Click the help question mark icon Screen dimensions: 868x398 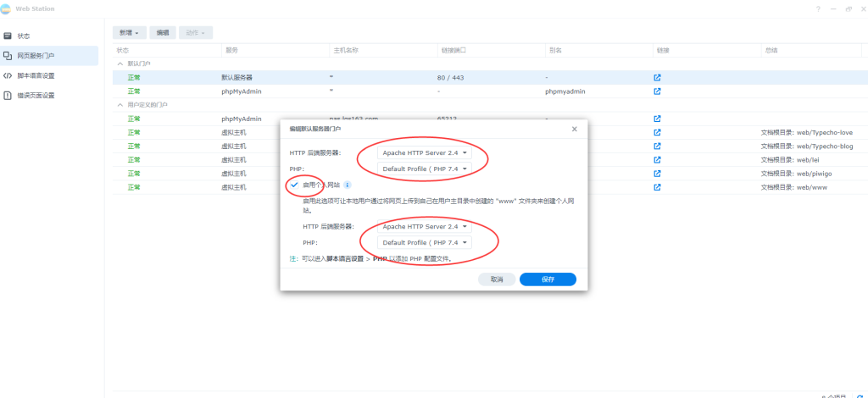[819, 9]
